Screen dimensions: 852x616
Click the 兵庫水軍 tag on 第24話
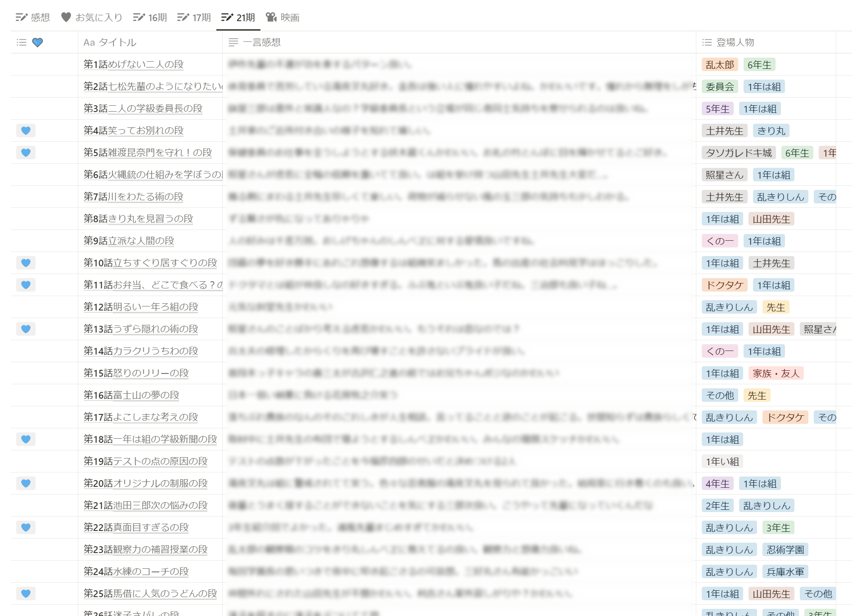785,572
